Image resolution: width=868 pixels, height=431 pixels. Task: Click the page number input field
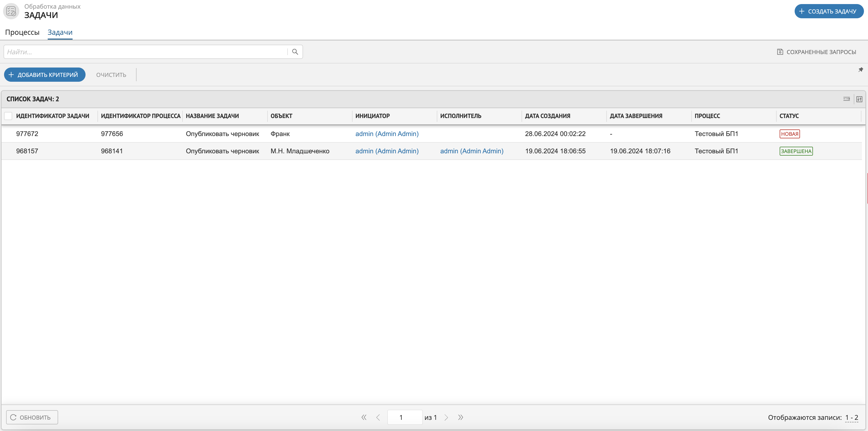405,418
